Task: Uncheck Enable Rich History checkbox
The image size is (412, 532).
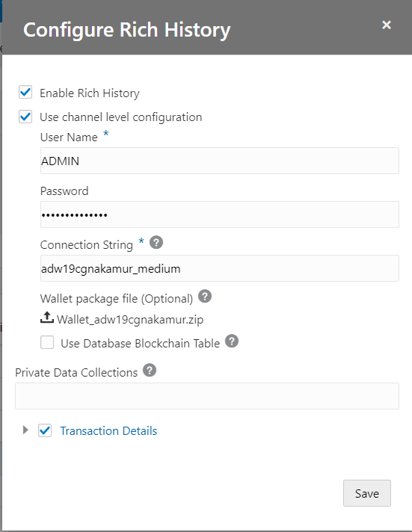Action: click(25, 93)
